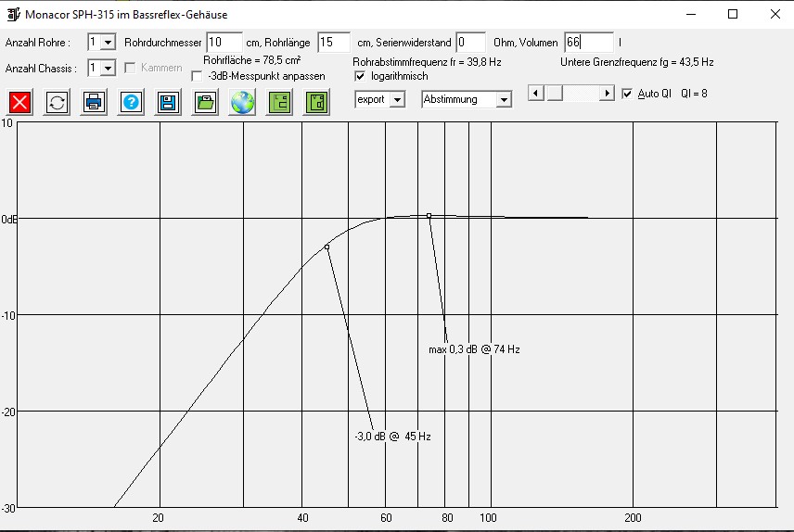Screen dimensions: 794x532
Task: Uncheck the Auto Ql checkbox
Action: click(627, 94)
